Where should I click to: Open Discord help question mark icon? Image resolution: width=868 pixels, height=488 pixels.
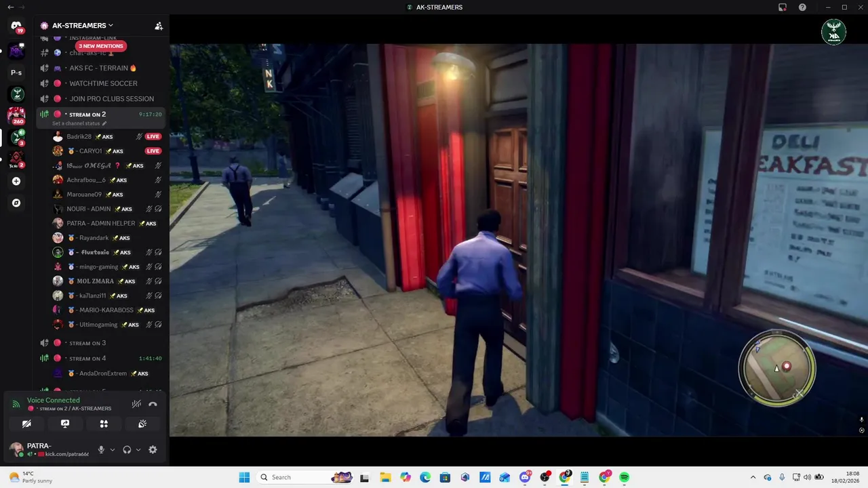pyautogui.click(x=802, y=7)
